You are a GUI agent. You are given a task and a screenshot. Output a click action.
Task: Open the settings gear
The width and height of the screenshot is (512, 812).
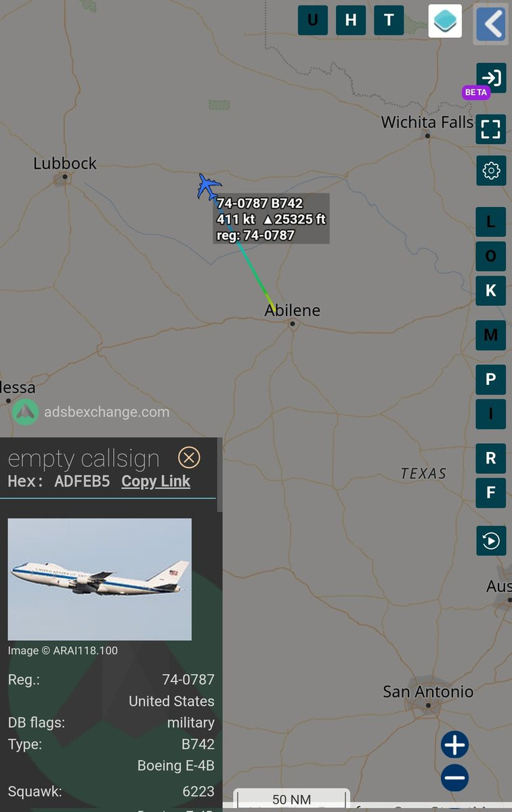[491, 171]
